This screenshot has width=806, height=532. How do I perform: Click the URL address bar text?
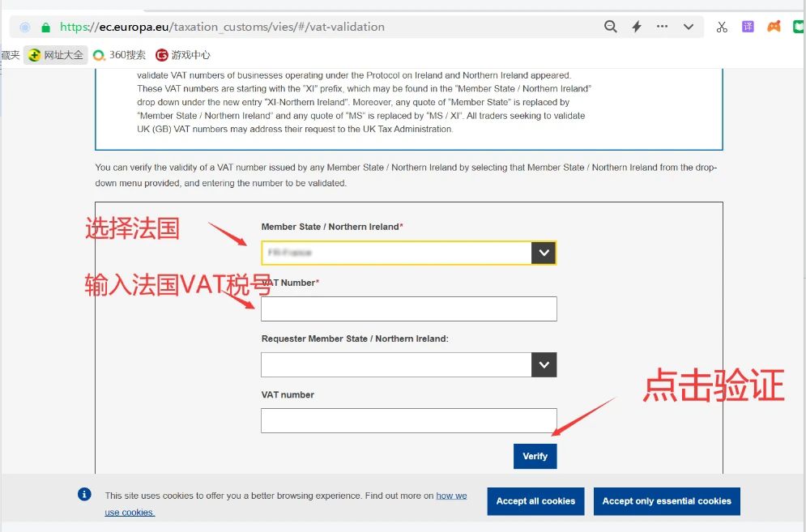click(222, 27)
